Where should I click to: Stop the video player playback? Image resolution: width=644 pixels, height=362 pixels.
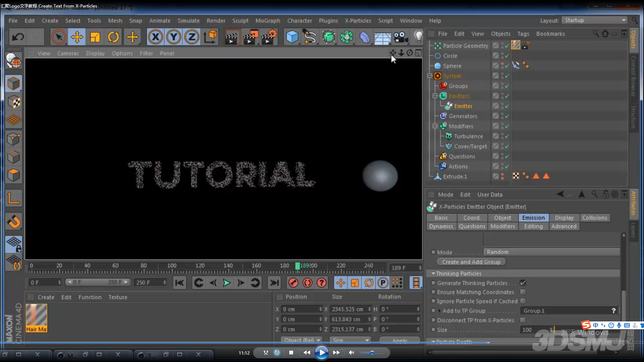point(291,352)
